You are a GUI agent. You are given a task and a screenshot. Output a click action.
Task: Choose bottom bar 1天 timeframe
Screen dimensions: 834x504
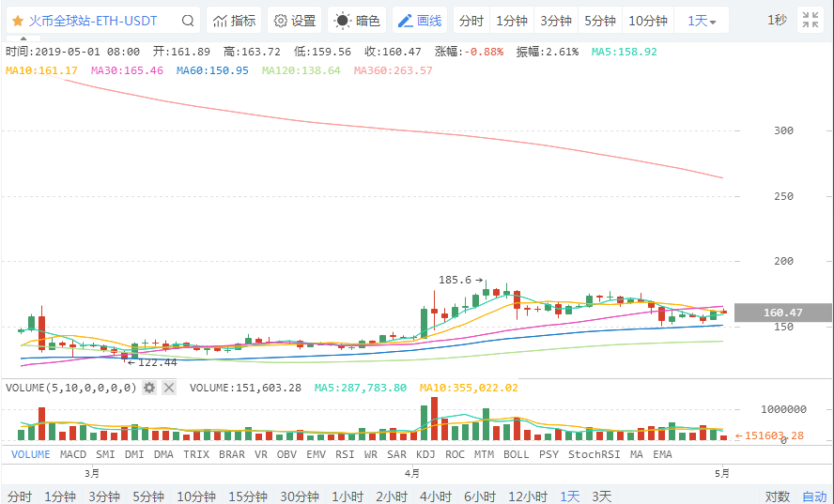(569, 496)
